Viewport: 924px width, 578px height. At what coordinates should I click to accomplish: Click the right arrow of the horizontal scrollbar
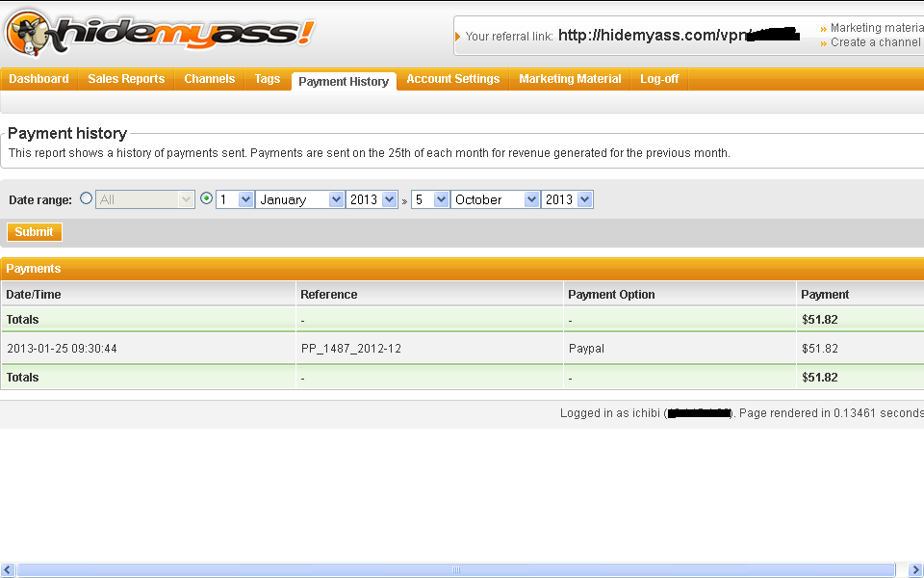pyautogui.click(x=916, y=569)
